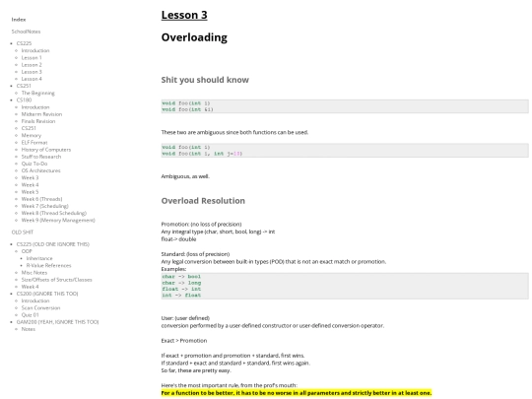Viewport: 532px width, 399px height.
Task: Click the 'int -> float' code line
Action: click(181, 296)
